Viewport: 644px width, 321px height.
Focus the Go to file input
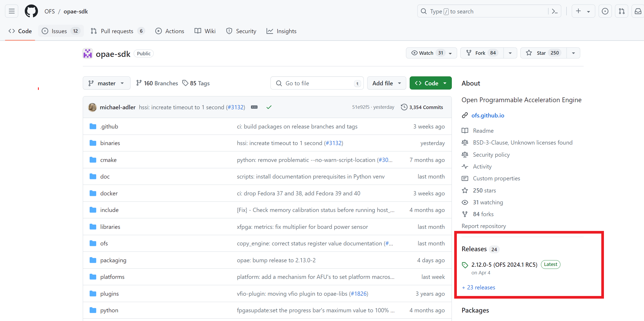(x=317, y=83)
